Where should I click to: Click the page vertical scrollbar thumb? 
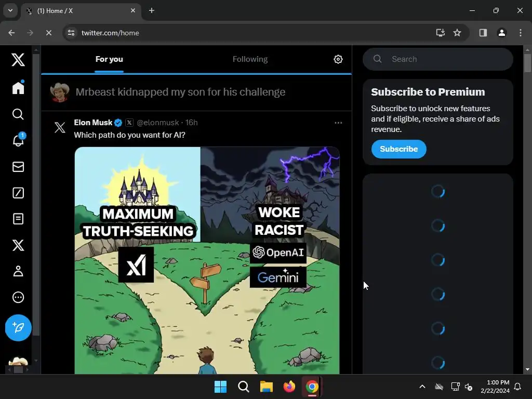pos(527,62)
